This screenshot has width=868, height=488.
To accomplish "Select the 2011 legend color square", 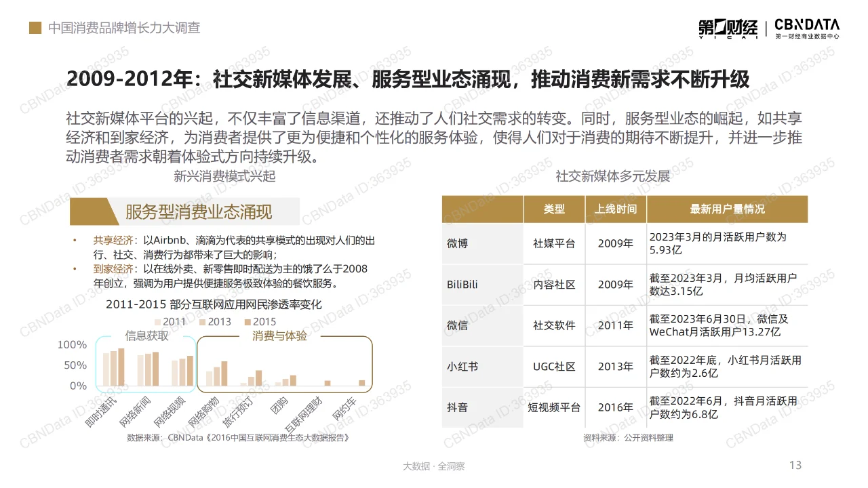I will [157, 321].
